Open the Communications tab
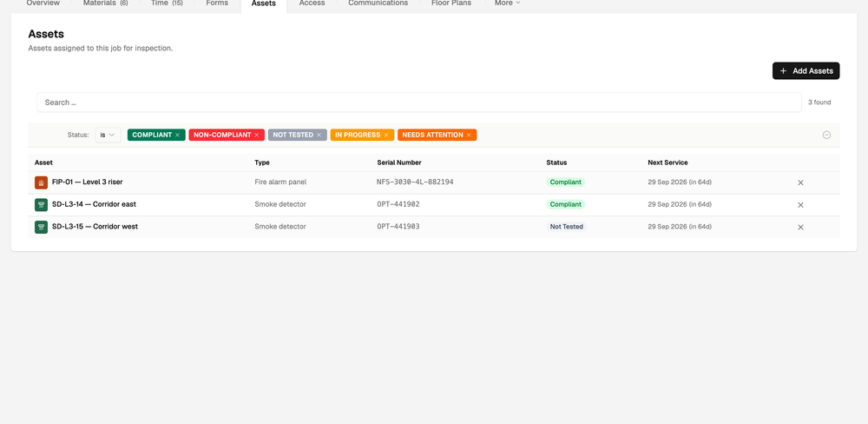 378,3
